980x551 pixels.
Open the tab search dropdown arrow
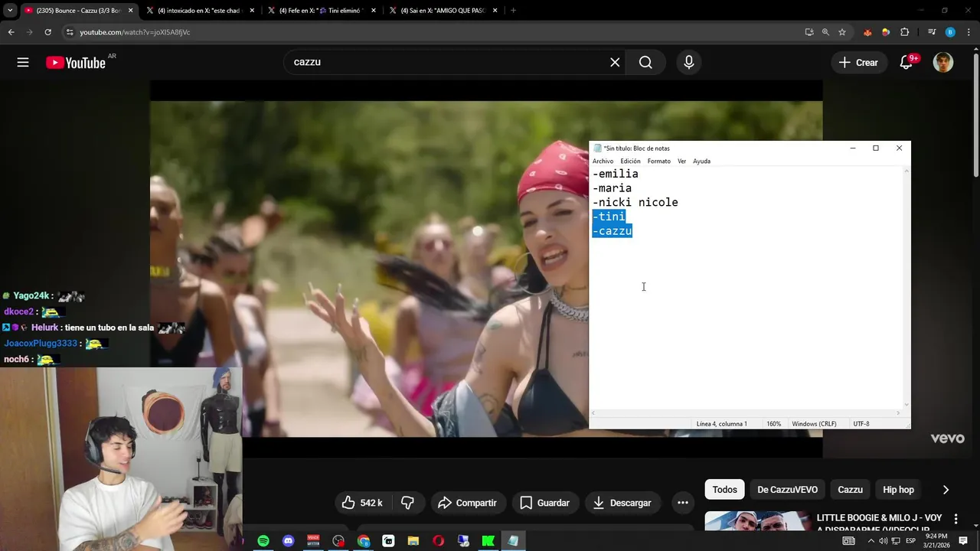[x=10, y=10]
